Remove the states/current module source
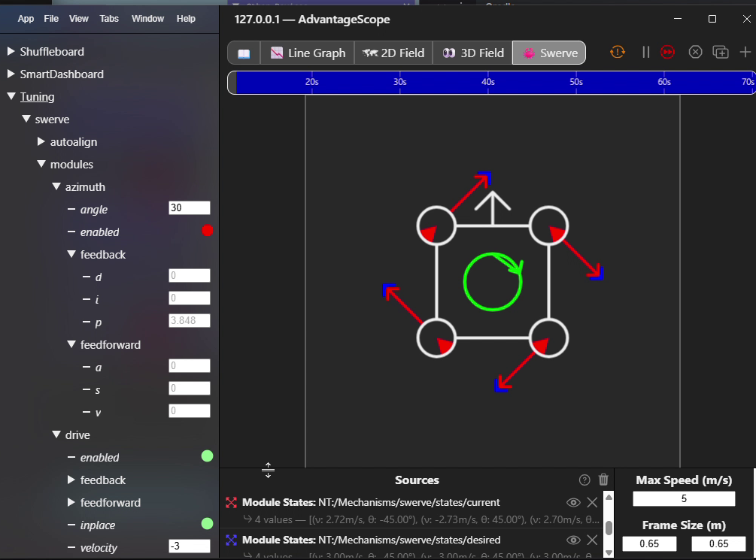This screenshot has width=756, height=560. (592, 503)
